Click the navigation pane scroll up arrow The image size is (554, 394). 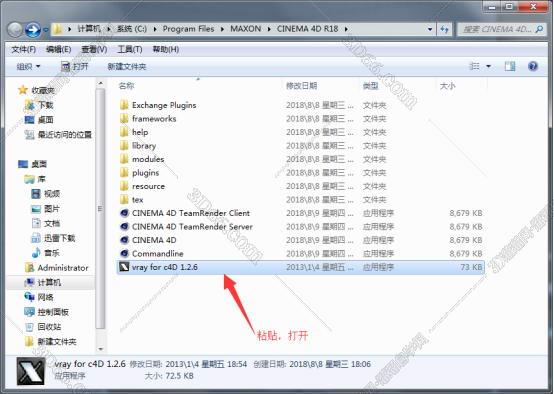click(x=101, y=83)
